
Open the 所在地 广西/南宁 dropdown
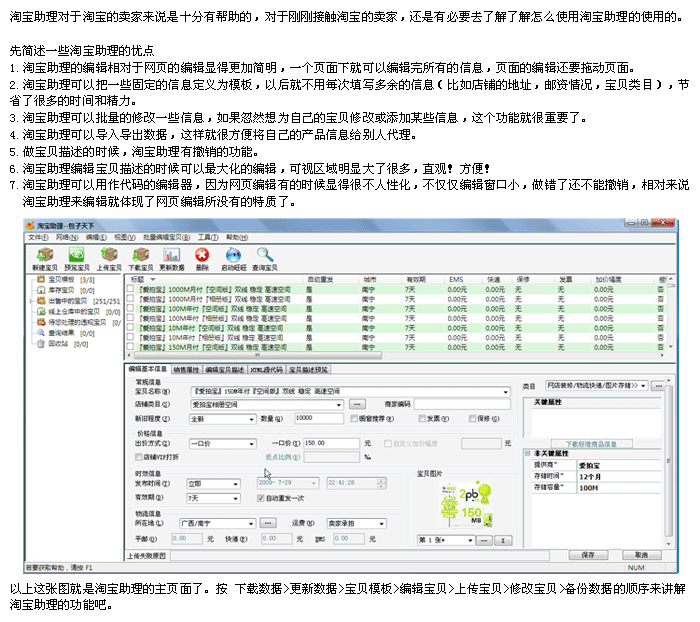[x=217, y=523]
